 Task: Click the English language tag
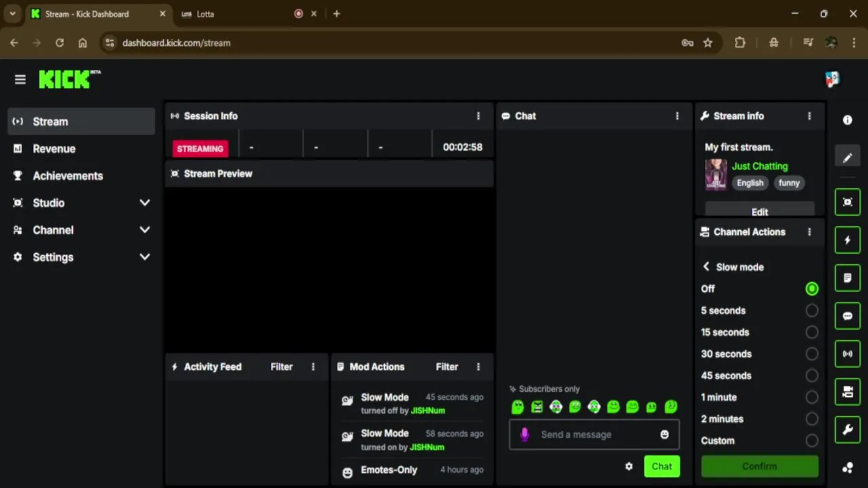[750, 183]
